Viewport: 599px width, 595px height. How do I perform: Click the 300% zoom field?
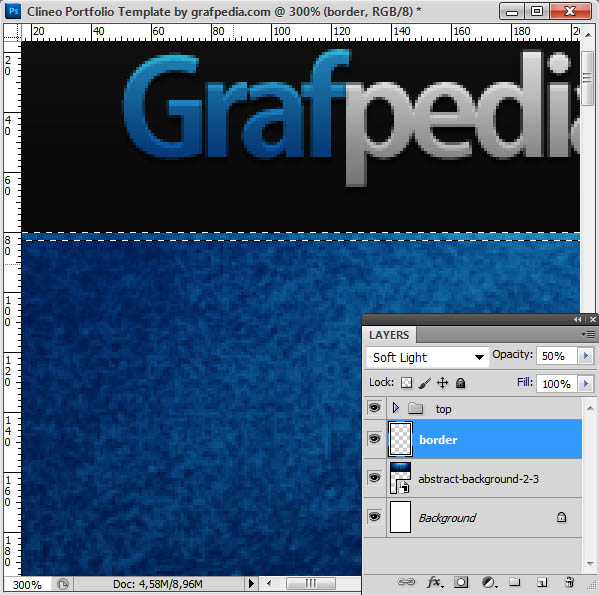click(27, 584)
